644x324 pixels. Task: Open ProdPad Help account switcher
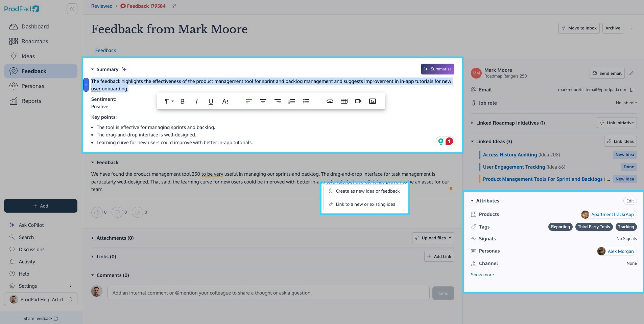(41, 299)
